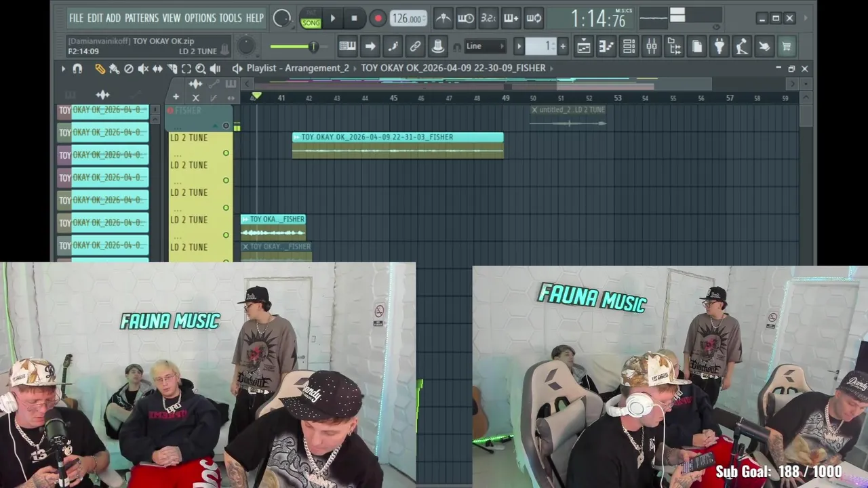Select the Slice tool in playlist

[172, 68]
